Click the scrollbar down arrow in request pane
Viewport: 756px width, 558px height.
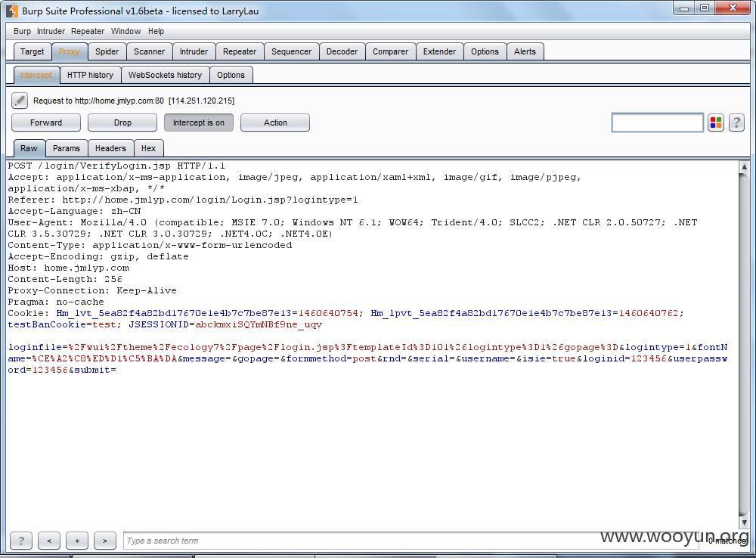[744, 522]
